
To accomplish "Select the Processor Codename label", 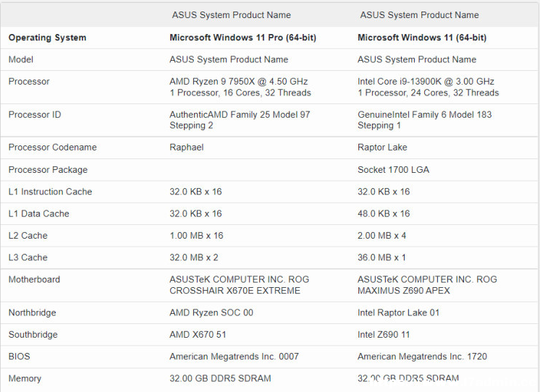I will (53, 148).
